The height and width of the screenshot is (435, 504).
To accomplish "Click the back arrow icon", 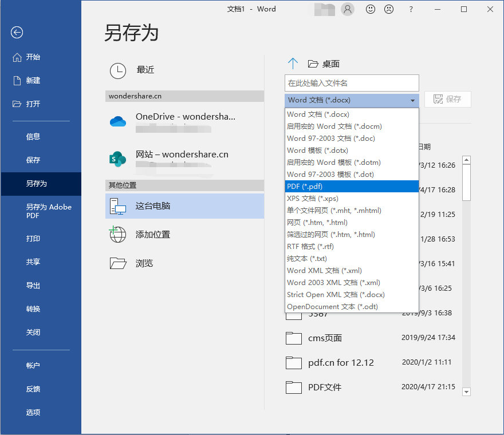I will pos(17,32).
